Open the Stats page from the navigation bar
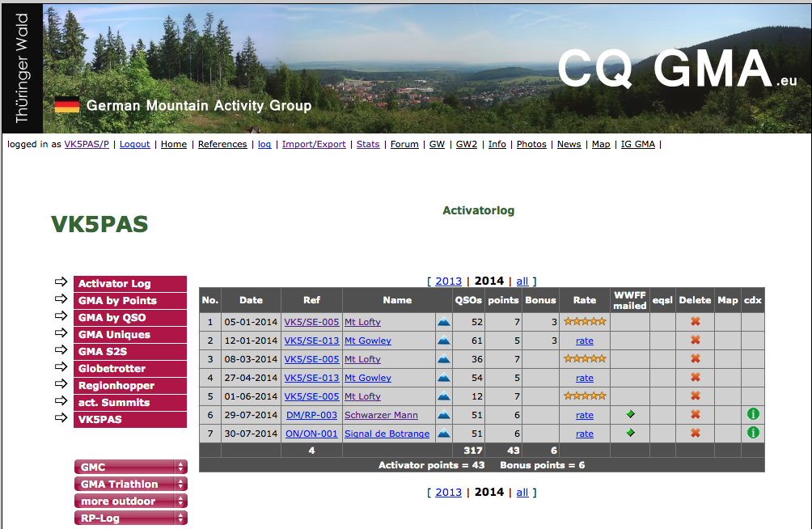Screen dimensions: 812x529 (x=368, y=144)
